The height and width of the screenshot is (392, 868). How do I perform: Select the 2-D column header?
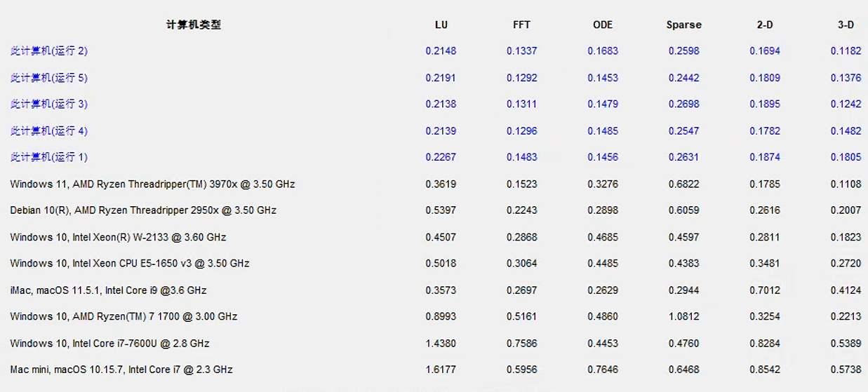765,25
